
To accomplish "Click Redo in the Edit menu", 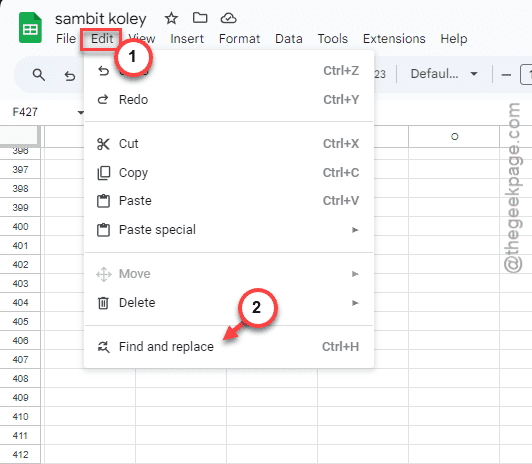I will 229,100.
